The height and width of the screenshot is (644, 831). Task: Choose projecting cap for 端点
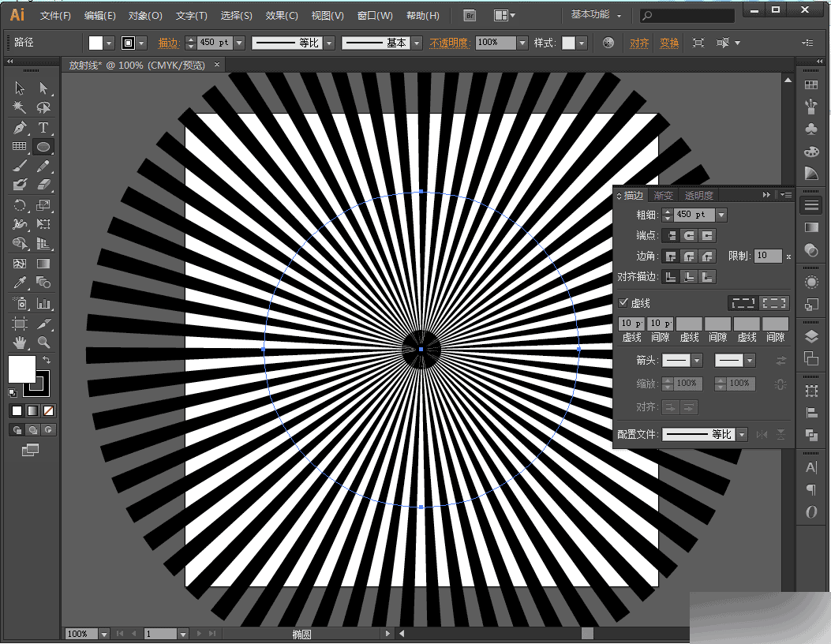coord(706,235)
